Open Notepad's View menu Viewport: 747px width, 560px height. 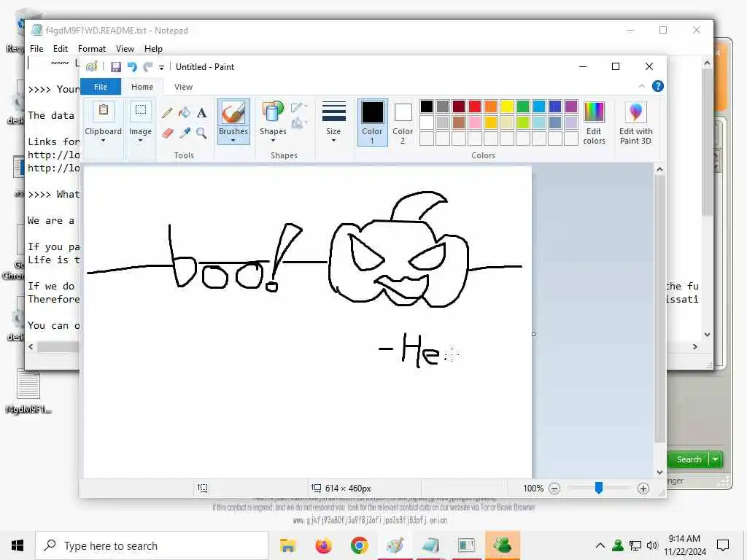tap(125, 49)
